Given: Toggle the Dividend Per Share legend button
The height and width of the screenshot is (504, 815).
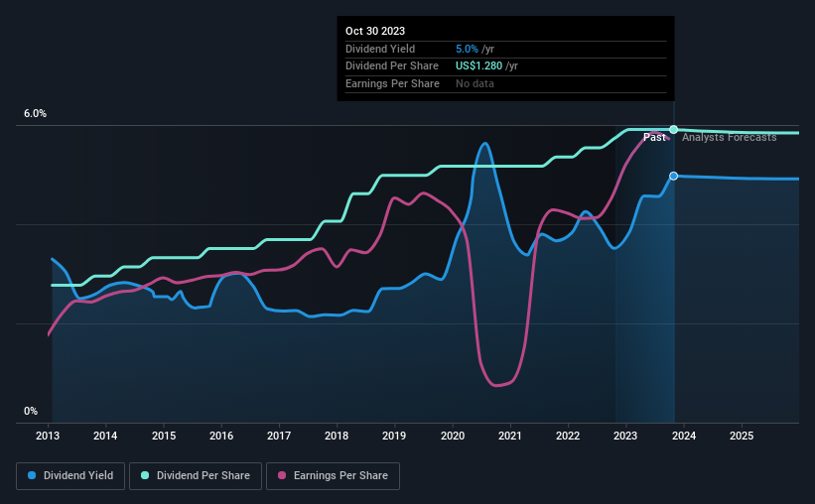Looking at the screenshot, I should pyautogui.click(x=196, y=476).
